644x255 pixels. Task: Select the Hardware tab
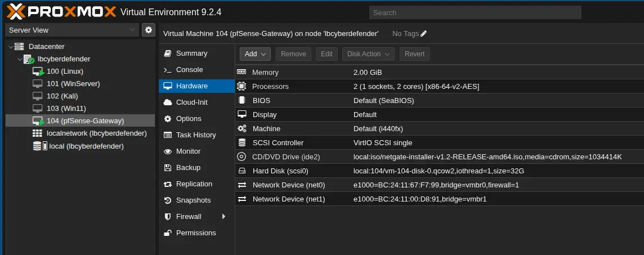pyautogui.click(x=196, y=86)
